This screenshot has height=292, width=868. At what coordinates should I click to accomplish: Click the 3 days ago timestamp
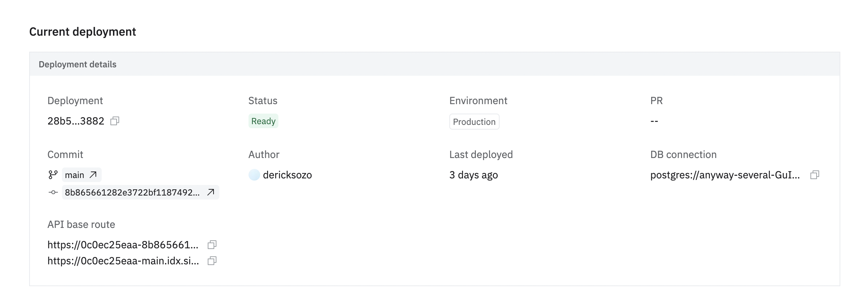tap(473, 175)
